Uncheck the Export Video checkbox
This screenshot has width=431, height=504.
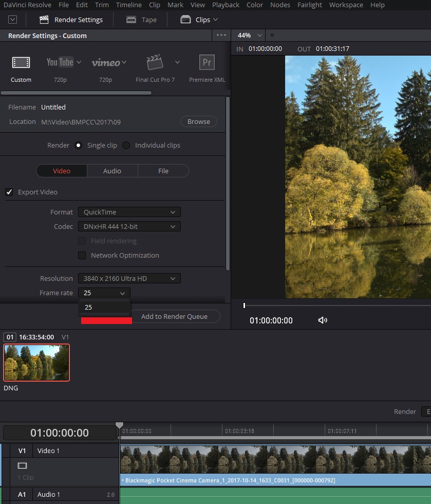[x=9, y=192]
